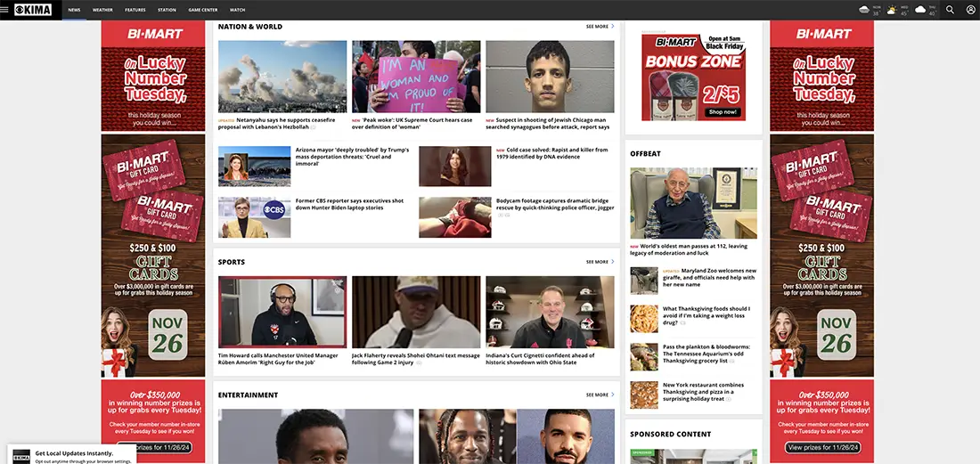Open pizza restaurant small thumbnail
The image size is (980, 464).
point(644,395)
